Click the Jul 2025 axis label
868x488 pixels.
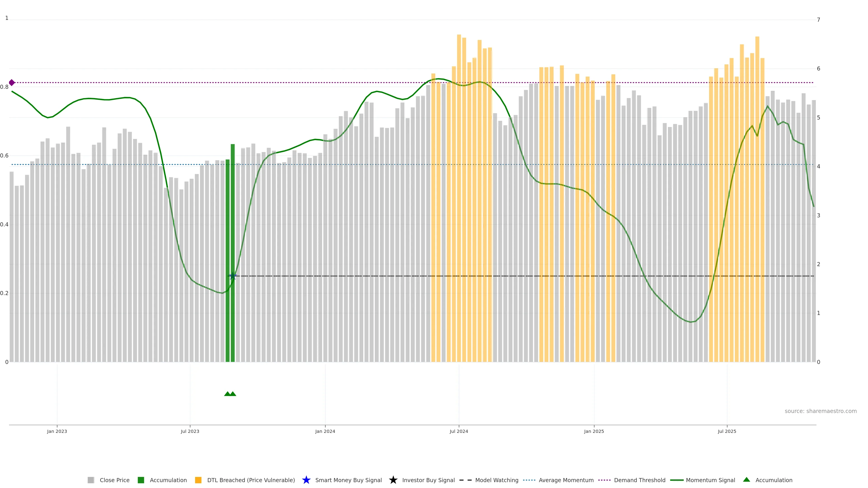(x=727, y=432)
